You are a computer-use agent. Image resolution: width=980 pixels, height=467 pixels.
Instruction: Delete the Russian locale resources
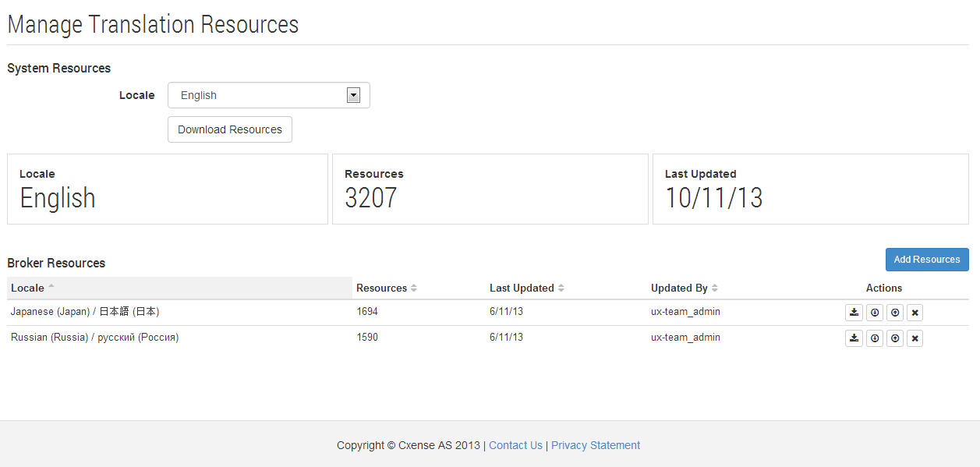click(915, 338)
